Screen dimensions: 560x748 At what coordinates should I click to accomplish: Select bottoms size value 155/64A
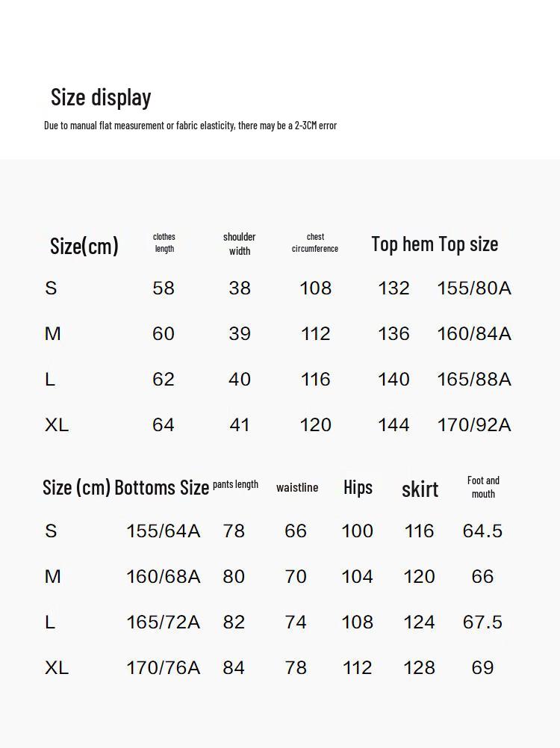pyautogui.click(x=163, y=531)
